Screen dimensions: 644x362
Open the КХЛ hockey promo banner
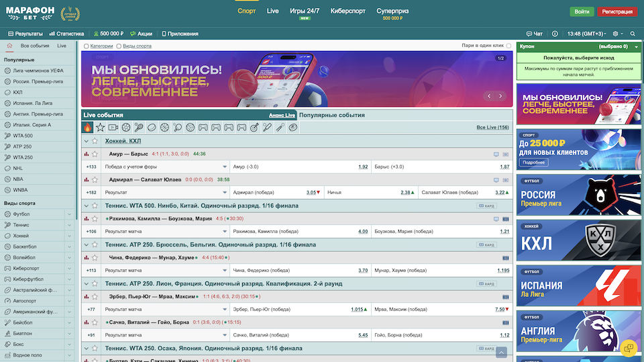point(578,240)
